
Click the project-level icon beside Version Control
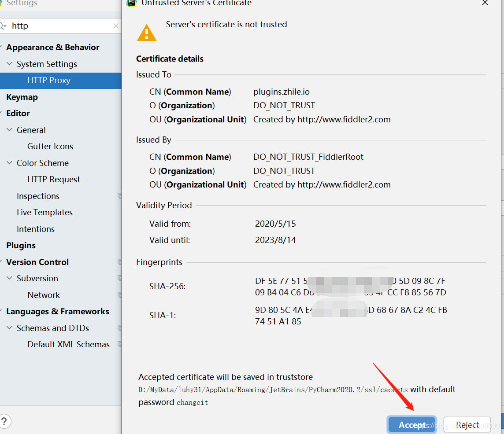tap(119, 262)
